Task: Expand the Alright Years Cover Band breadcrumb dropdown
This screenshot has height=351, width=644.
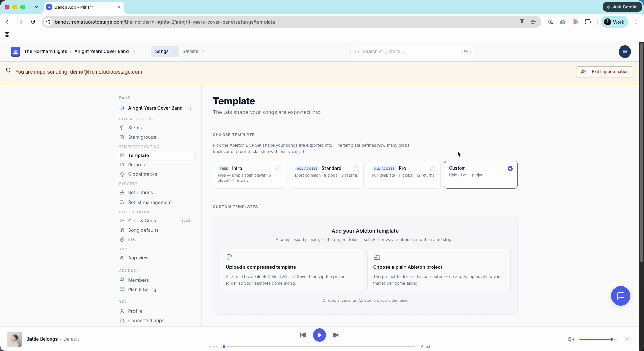Action: pyautogui.click(x=134, y=52)
